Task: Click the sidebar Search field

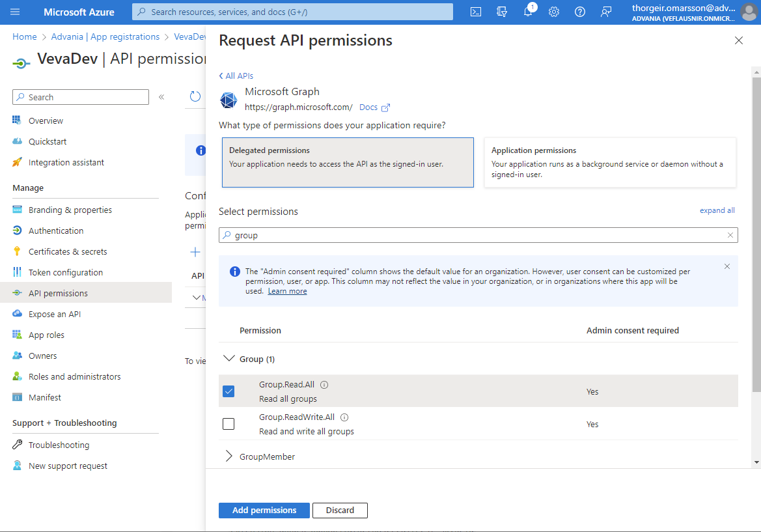Action: (81, 97)
